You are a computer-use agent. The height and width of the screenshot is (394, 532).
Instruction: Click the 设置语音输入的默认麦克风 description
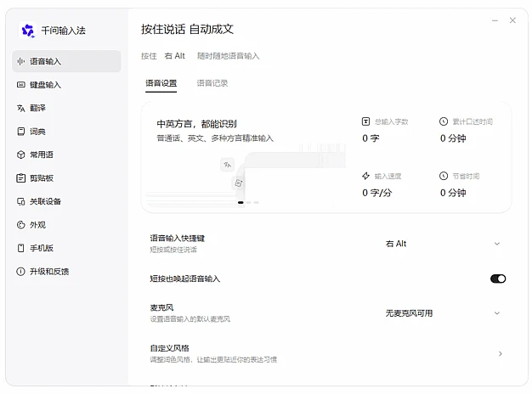(x=190, y=319)
